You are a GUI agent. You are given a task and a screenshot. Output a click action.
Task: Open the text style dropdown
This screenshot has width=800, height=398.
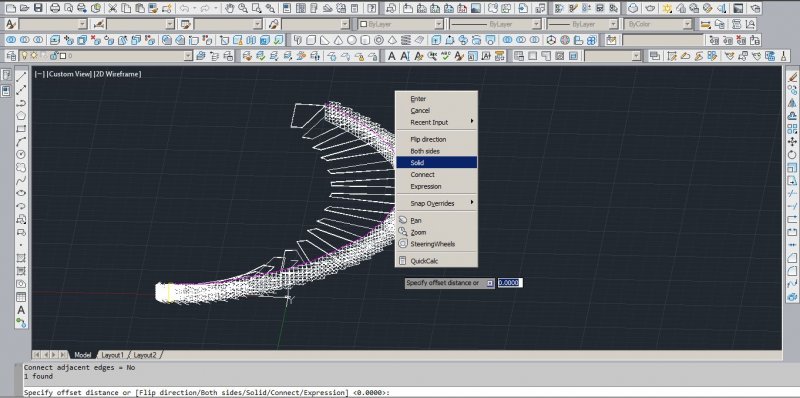(83, 24)
